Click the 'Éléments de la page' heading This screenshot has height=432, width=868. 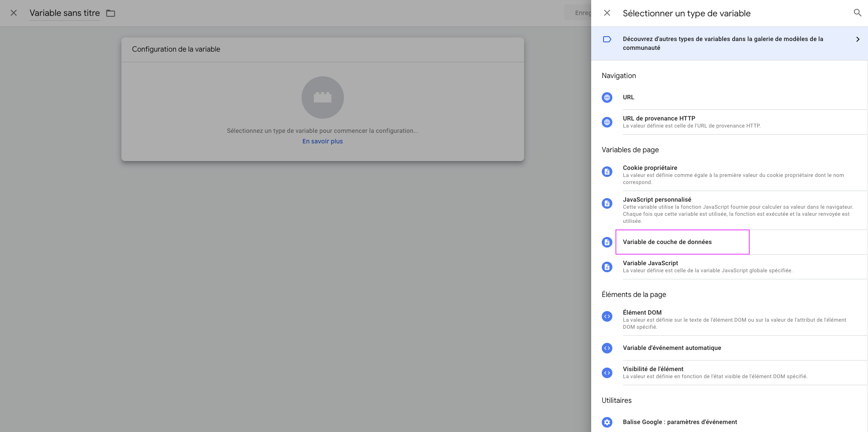tap(634, 294)
